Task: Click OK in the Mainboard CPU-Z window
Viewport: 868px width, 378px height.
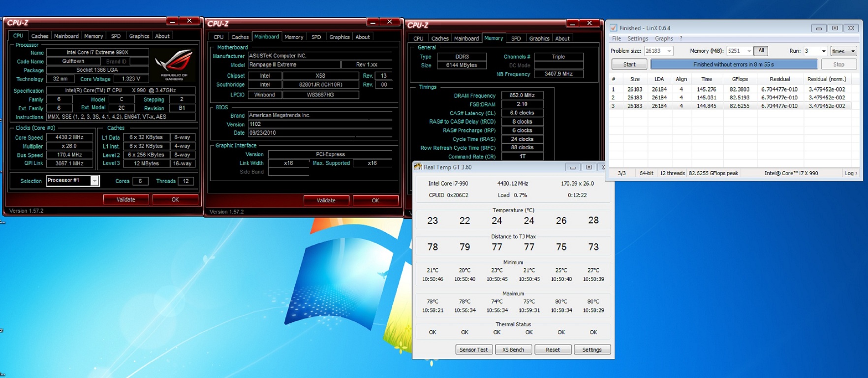Action: click(375, 200)
